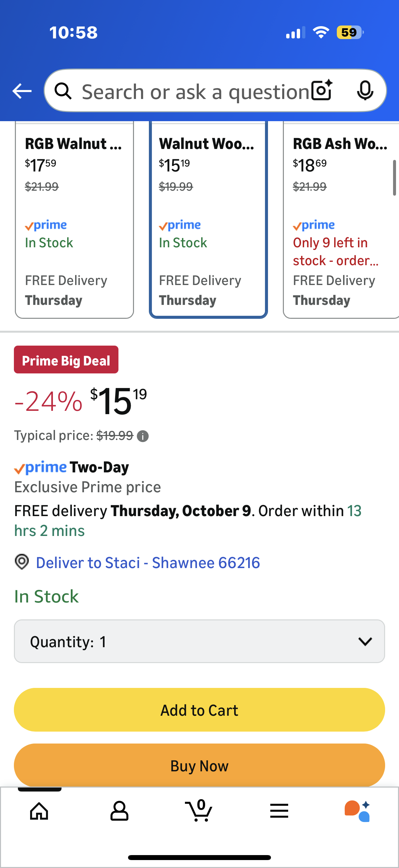Open the Rufus AI assistant icon
The height and width of the screenshot is (868, 399).
[357, 811]
